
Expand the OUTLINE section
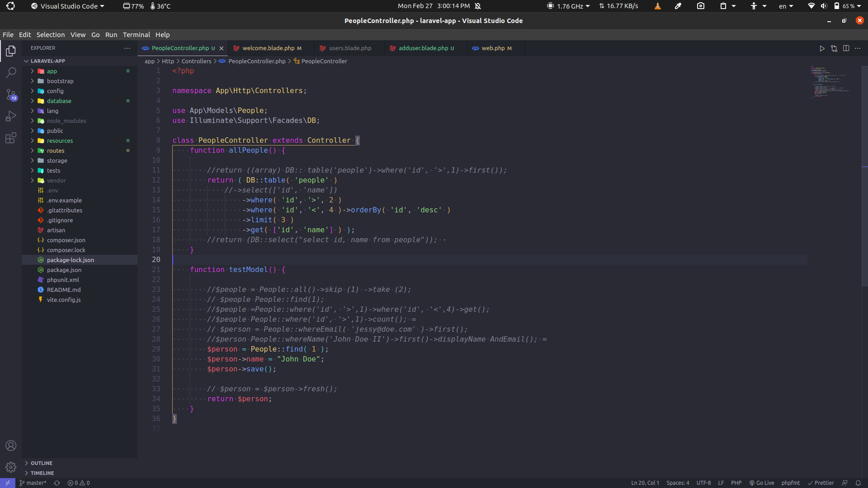pos(42,463)
